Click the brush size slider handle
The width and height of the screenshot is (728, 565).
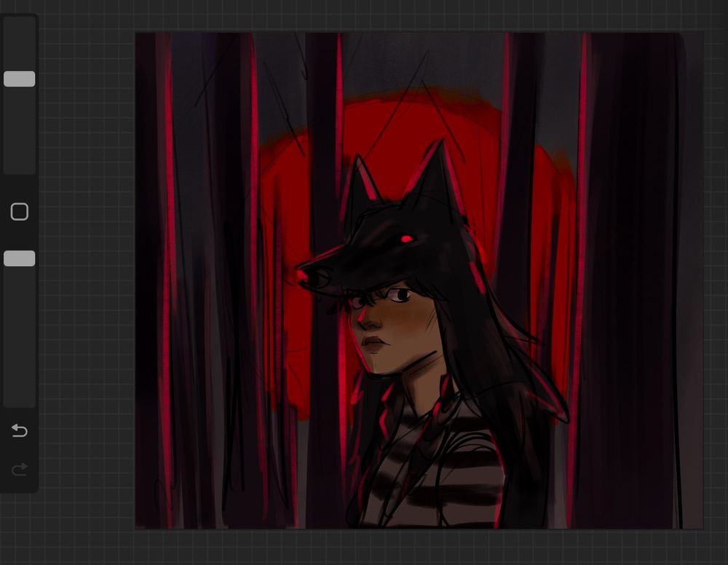tap(20, 79)
